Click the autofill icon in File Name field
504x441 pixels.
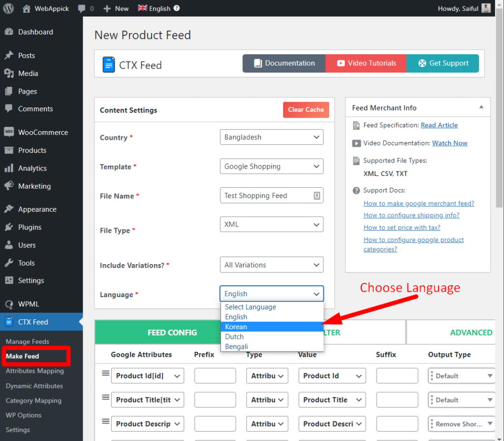point(316,196)
